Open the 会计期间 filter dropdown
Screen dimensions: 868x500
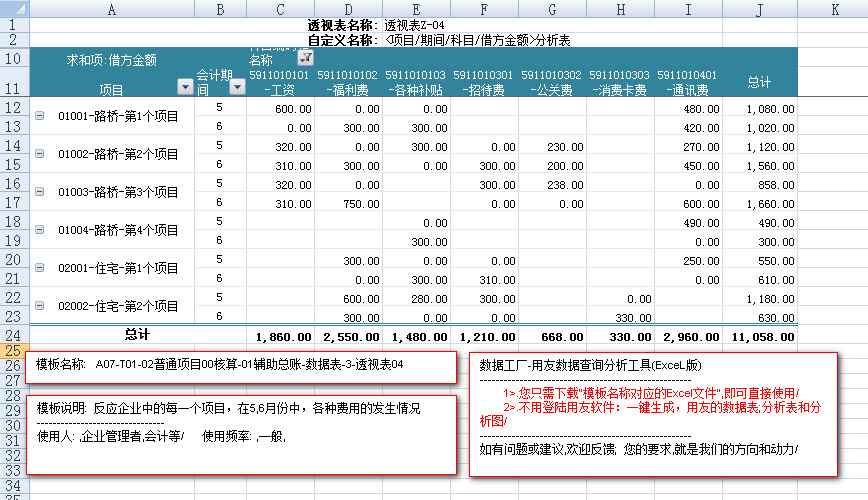point(237,88)
